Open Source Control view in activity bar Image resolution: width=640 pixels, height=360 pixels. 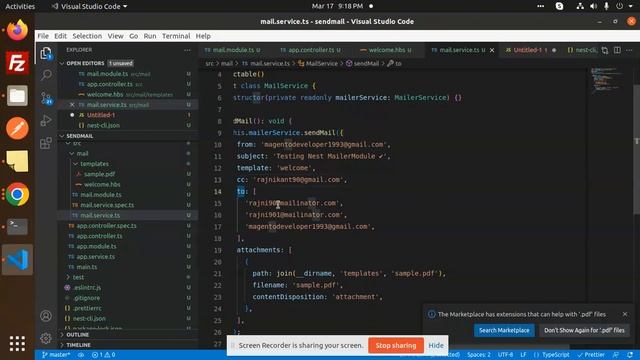pos(46,98)
